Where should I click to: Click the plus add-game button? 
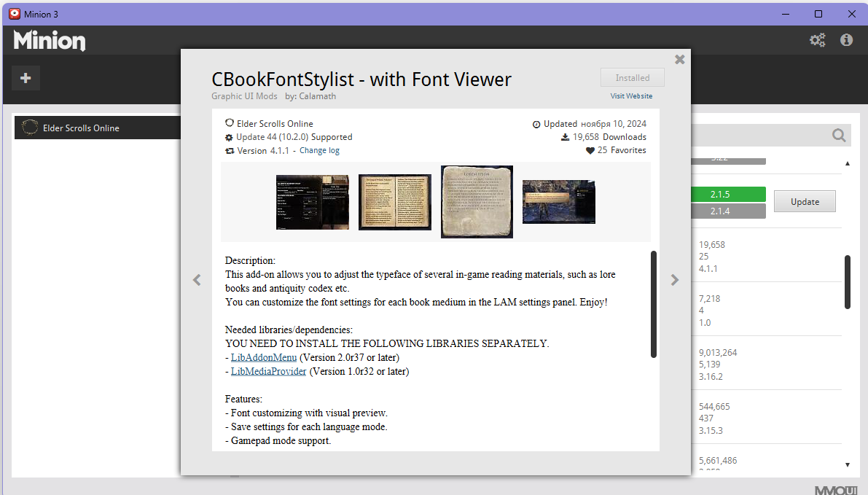click(x=26, y=78)
